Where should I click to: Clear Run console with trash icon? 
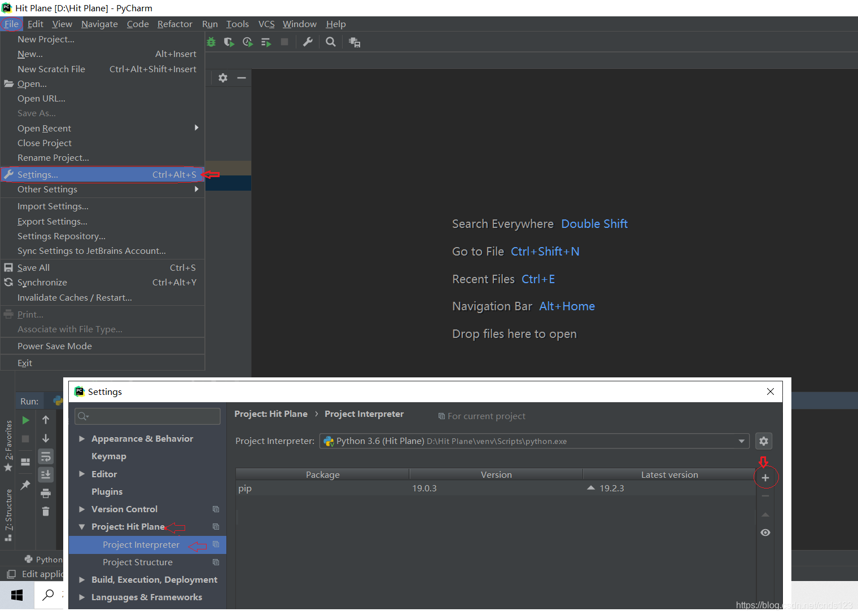click(x=46, y=512)
